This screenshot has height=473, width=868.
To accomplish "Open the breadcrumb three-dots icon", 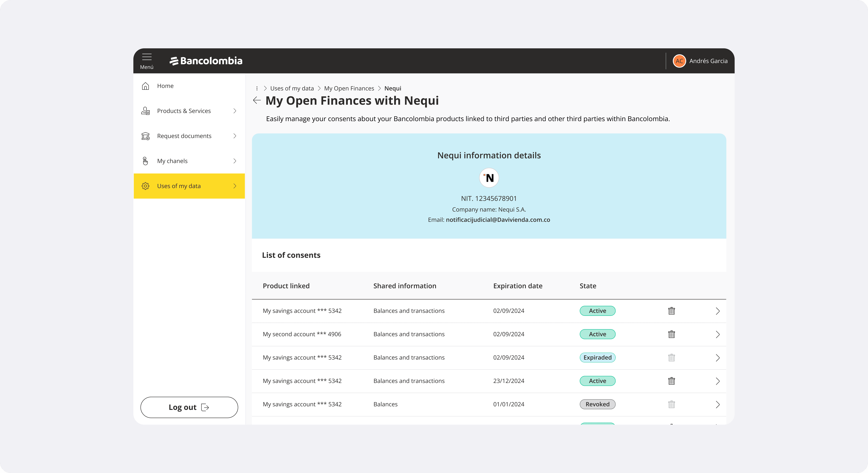I will tap(257, 88).
